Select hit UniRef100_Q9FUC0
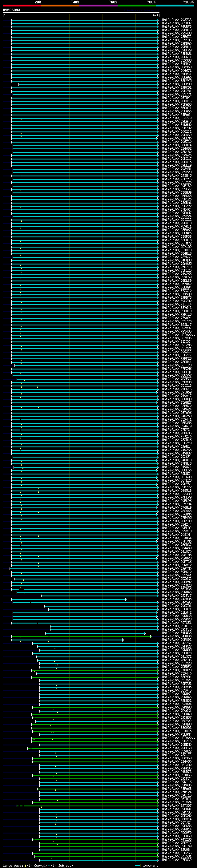The width and height of the screenshot is (197, 868). (x=176, y=653)
